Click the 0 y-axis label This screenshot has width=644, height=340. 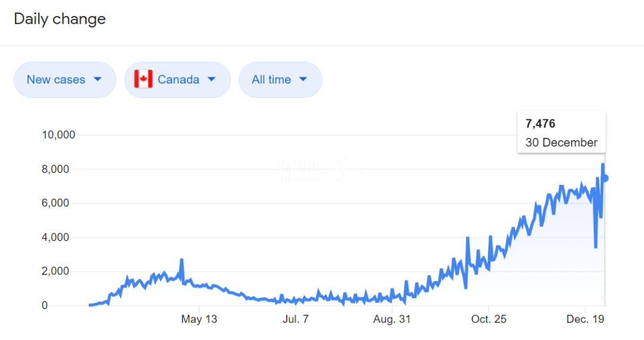pyautogui.click(x=72, y=305)
